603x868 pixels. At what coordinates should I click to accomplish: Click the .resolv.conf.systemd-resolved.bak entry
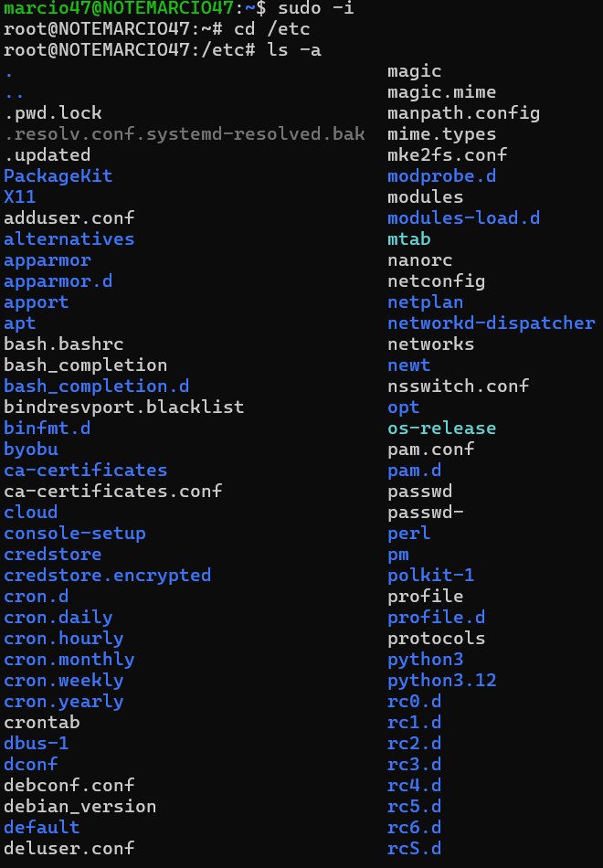(184, 133)
